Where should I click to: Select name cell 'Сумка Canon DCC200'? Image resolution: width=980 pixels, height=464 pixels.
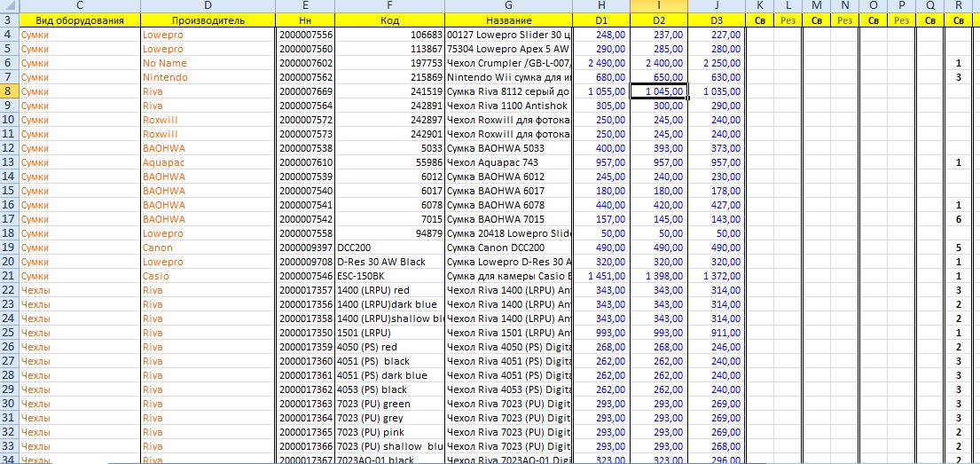click(x=509, y=248)
